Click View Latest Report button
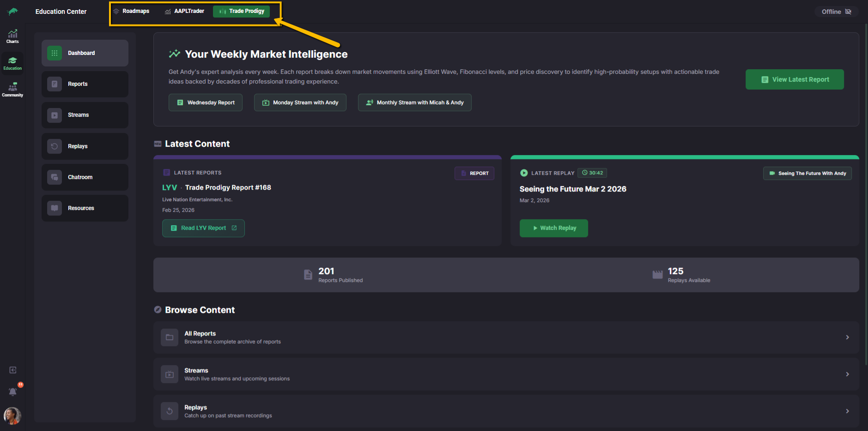The height and width of the screenshot is (431, 868). [795, 79]
